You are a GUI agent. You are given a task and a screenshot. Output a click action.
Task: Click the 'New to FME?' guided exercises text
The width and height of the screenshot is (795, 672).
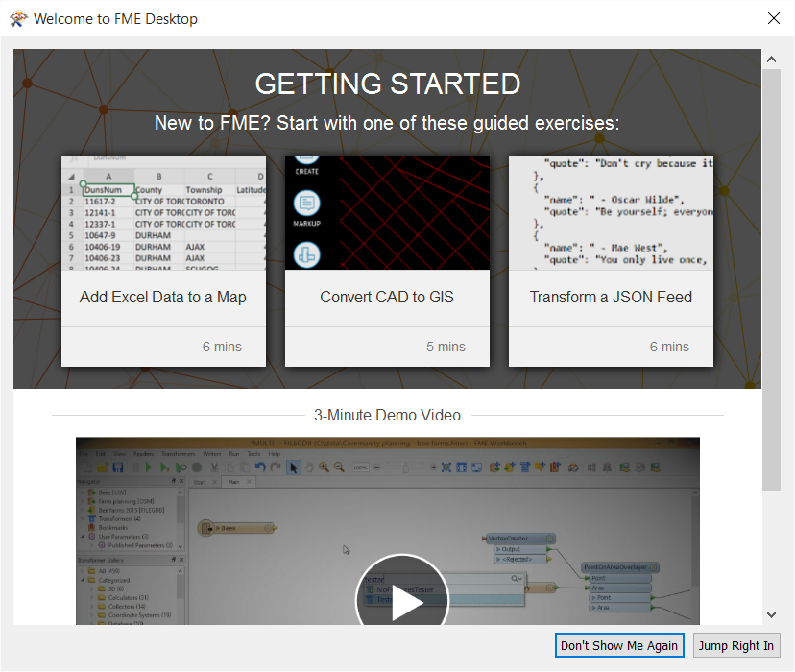(x=387, y=123)
